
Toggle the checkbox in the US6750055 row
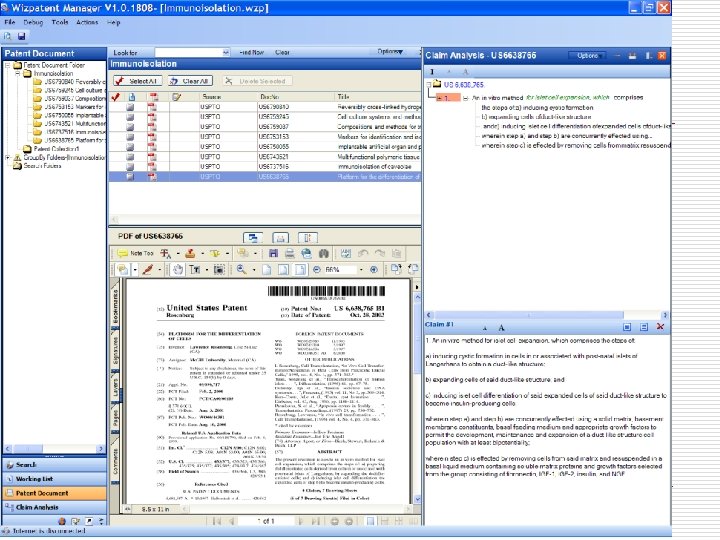pyautogui.click(x=130, y=147)
